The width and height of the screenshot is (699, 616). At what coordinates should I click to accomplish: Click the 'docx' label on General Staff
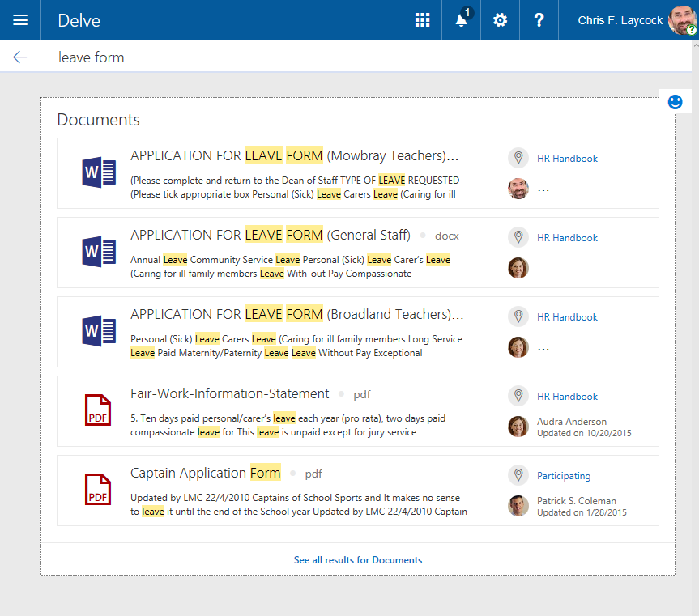(446, 236)
